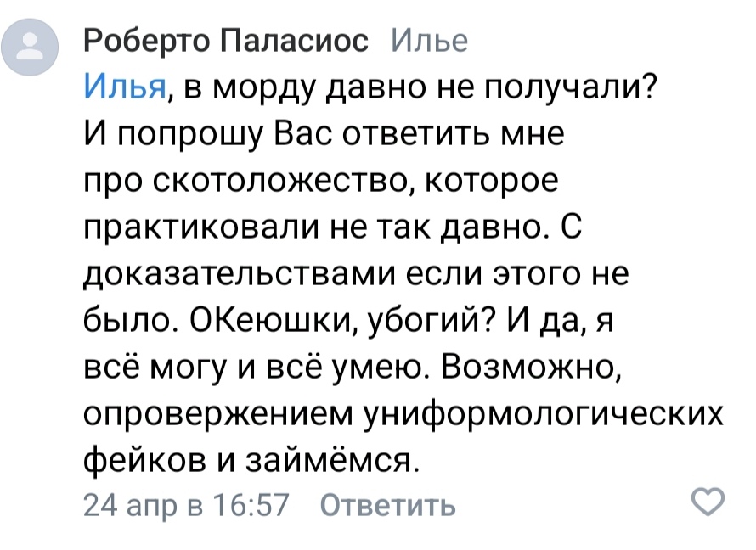Tap Ответить to reply to the comment
The image size is (756, 550).
[388, 505]
